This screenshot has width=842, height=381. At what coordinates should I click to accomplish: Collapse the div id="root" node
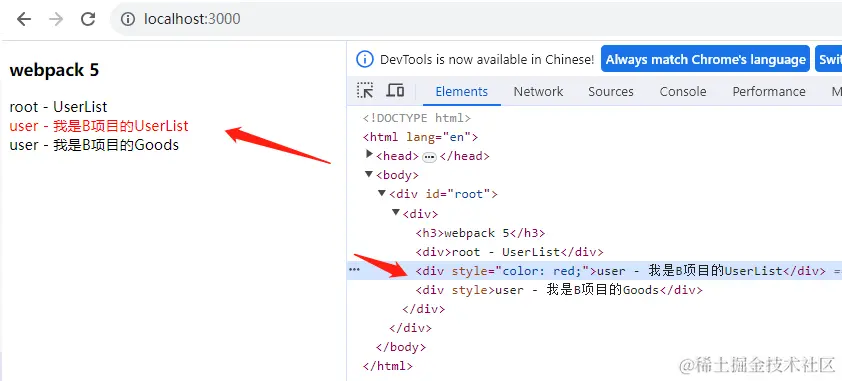[x=382, y=193]
